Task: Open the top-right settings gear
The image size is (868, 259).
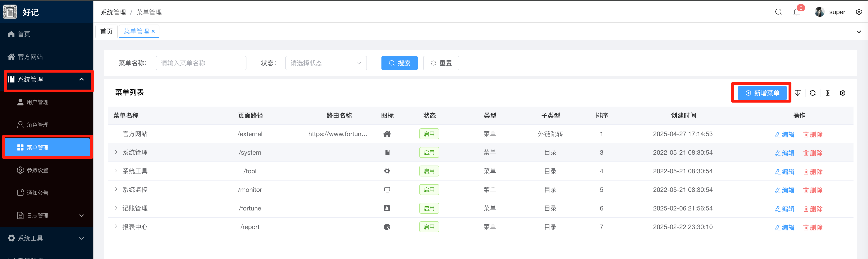Action: 858,12
